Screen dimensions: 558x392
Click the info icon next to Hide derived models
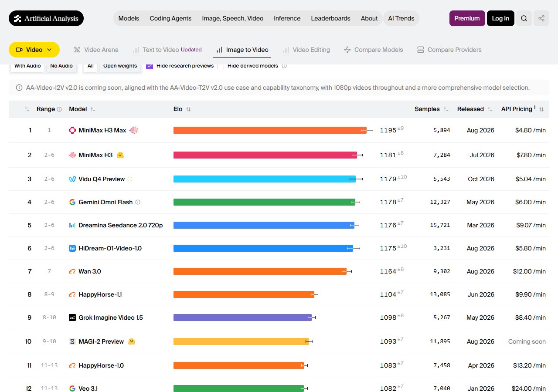tap(284, 66)
